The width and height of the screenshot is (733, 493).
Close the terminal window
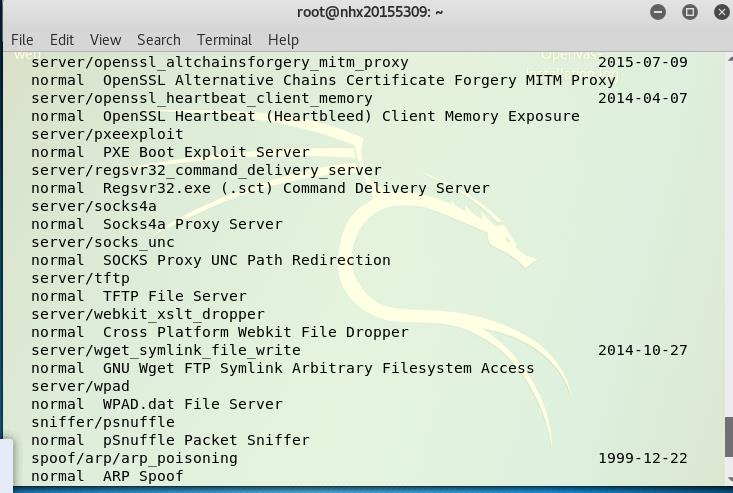pyautogui.click(x=722, y=12)
